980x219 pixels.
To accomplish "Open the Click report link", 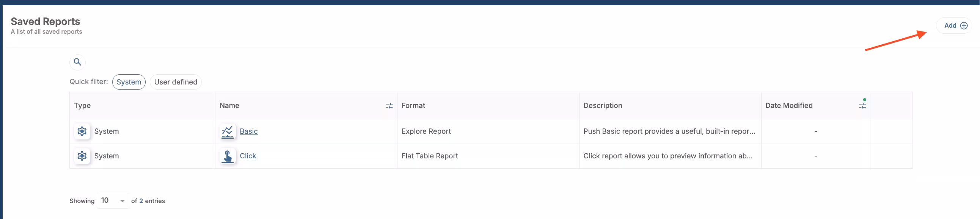I will pyautogui.click(x=248, y=156).
